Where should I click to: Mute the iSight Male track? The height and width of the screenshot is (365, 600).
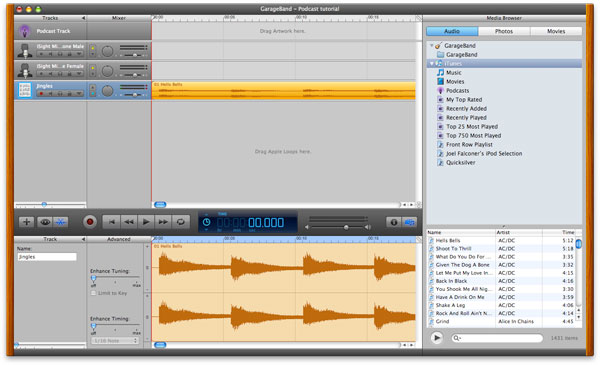[x=50, y=54]
